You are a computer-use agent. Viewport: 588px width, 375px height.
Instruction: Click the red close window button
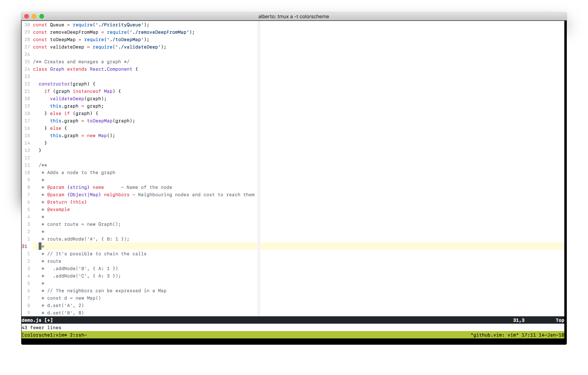point(27,16)
